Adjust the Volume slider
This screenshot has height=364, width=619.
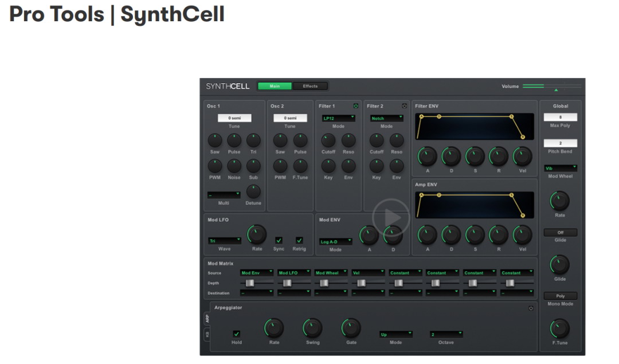[551, 86]
